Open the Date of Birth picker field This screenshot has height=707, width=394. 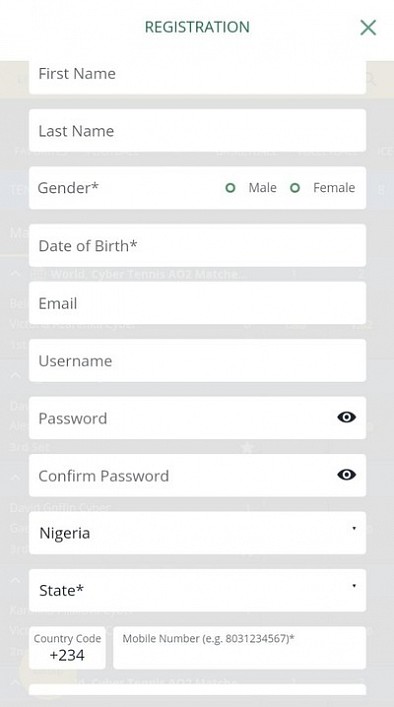[x=197, y=246]
